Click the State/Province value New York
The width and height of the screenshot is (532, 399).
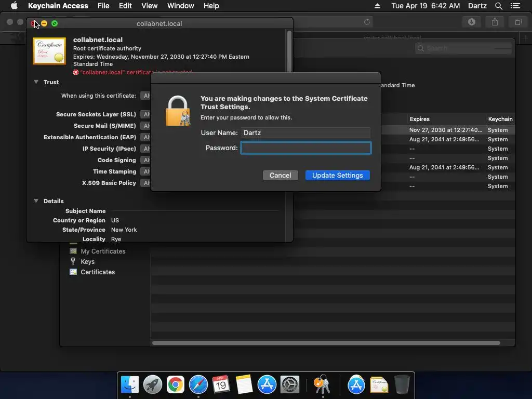(124, 230)
